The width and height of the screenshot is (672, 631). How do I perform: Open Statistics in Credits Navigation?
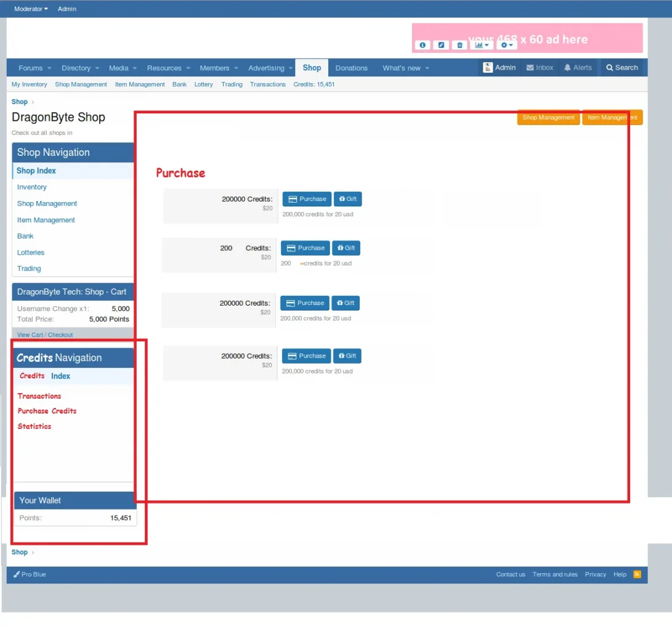coord(34,426)
